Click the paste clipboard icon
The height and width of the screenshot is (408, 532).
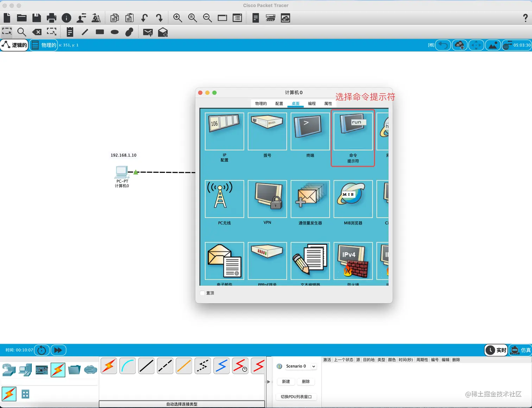click(x=129, y=18)
